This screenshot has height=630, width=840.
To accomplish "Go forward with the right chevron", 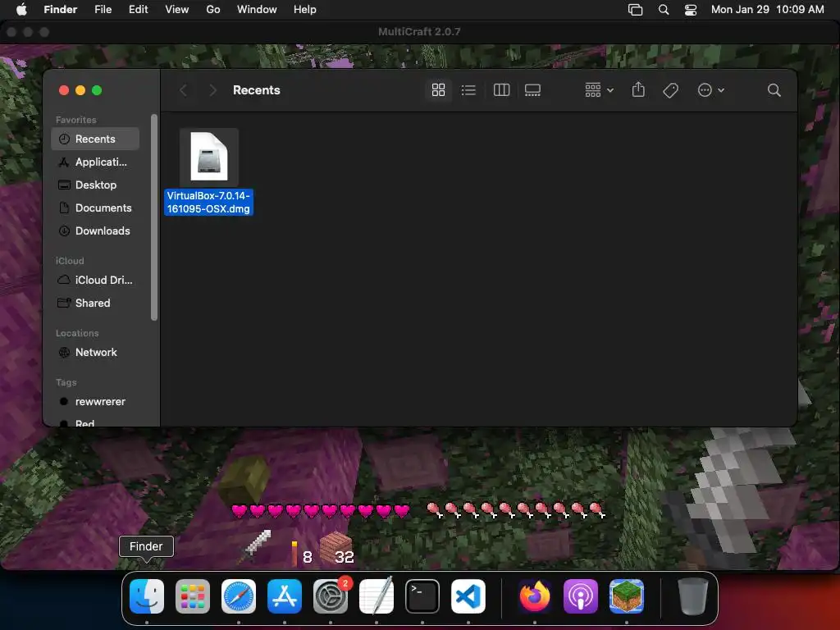I will pyautogui.click(x=212, y=90).
